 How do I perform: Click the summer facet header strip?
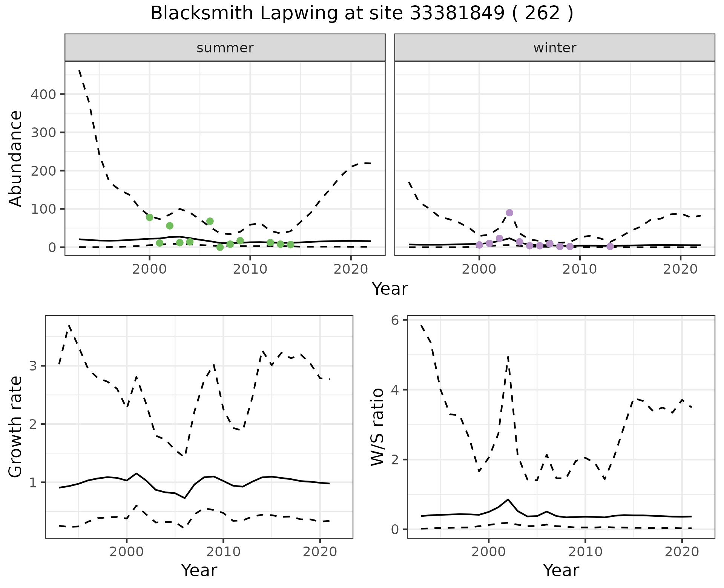click(x=225, y=48)
